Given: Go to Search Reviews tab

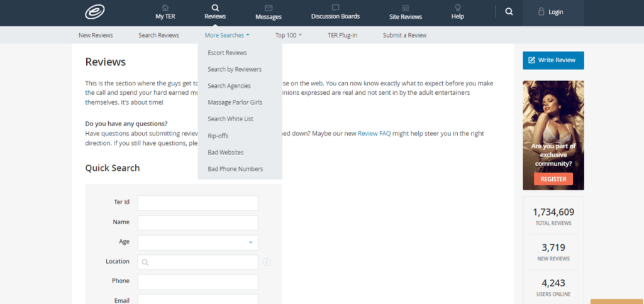Looking at the screenshot, I should coord(158,35).
